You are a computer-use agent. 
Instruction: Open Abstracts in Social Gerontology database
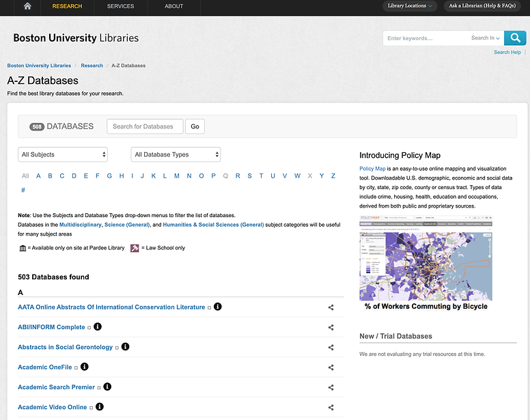66,347
